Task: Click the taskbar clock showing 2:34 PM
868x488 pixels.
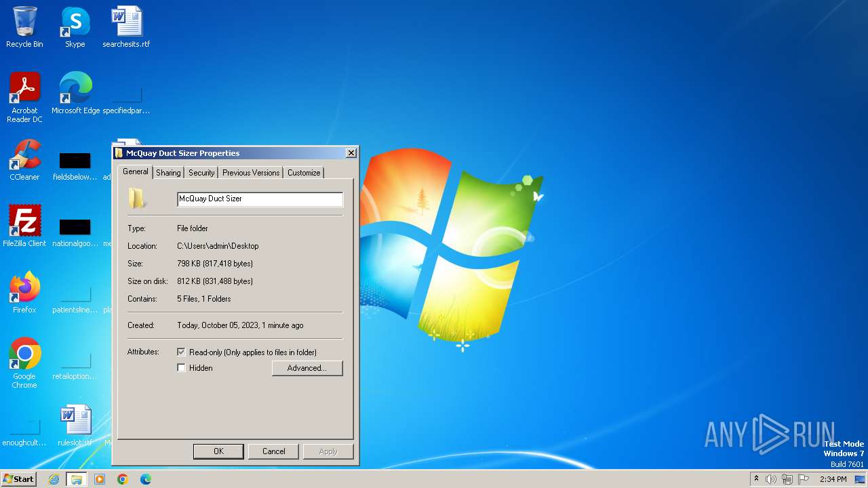Action: click(833, 479)
